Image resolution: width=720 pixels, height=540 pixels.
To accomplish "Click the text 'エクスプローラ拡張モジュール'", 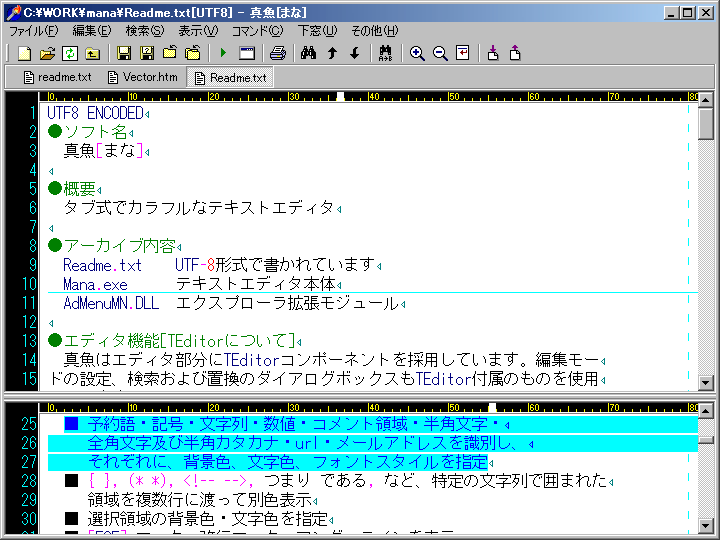I will click(287, 304).
